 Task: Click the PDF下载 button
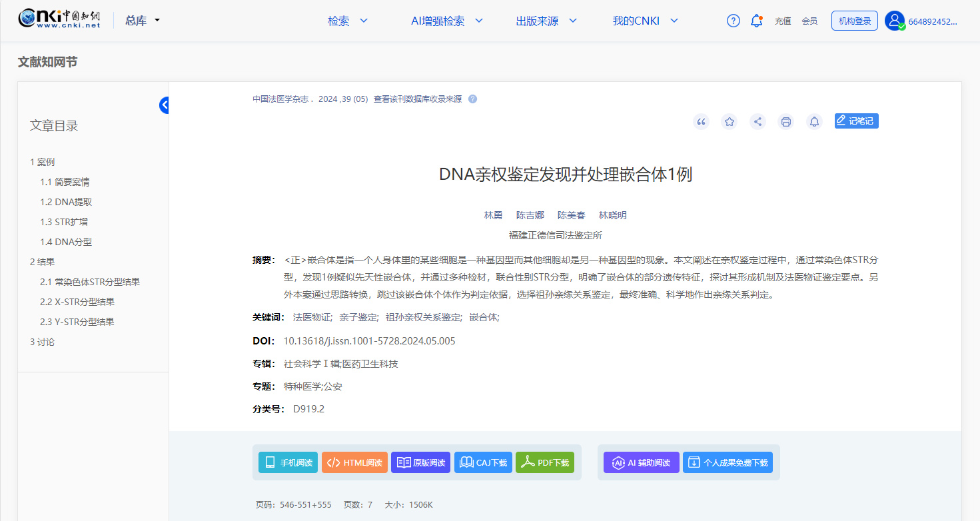[545, 462]
